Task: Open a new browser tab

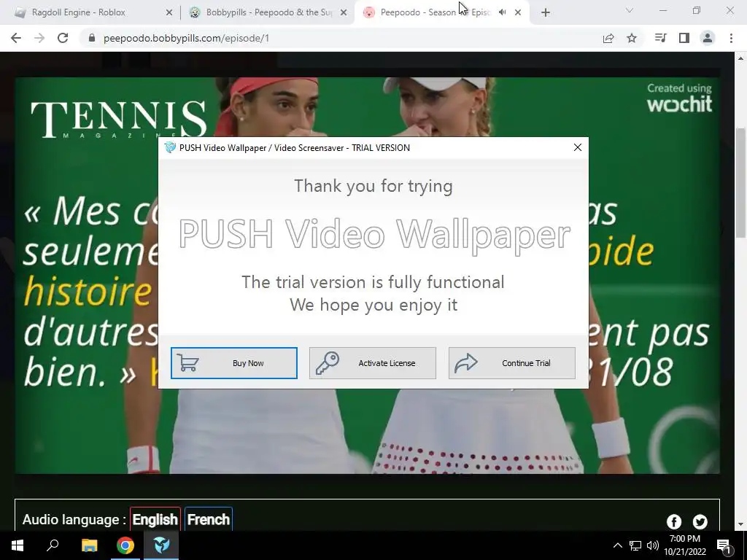Action: pos(546,12)
